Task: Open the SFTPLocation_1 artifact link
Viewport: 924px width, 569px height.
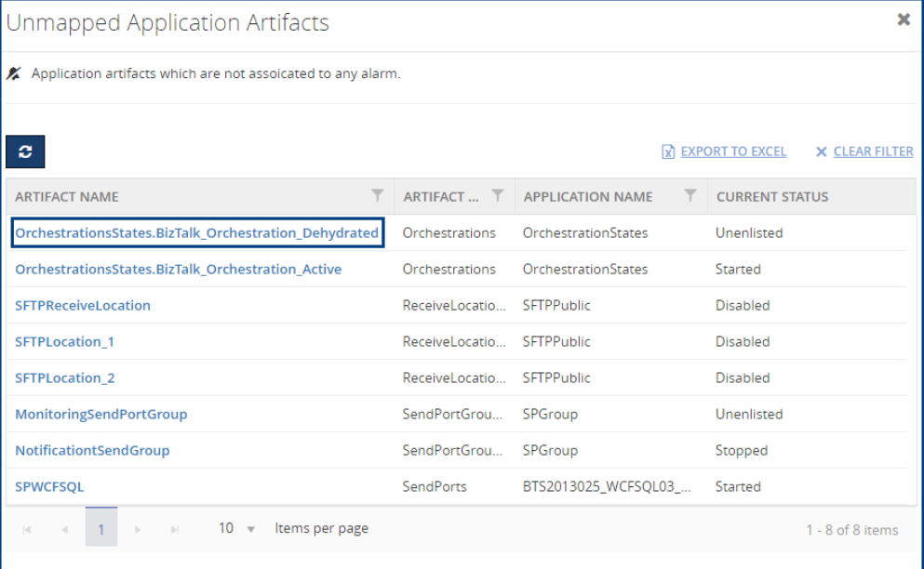Action: (64, 341)
